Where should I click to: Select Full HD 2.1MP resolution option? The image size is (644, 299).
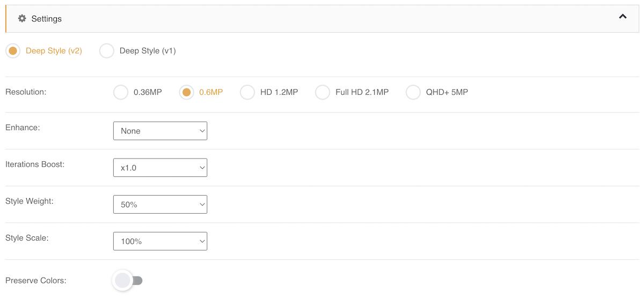(x=323, y=92)
